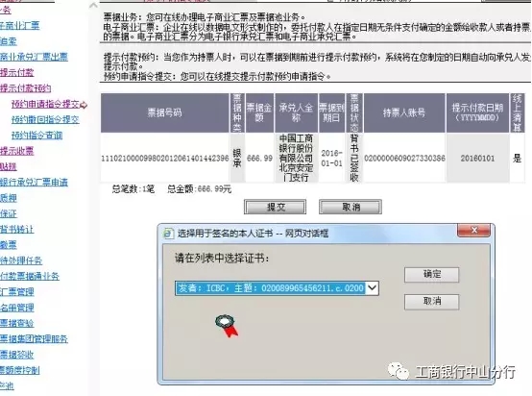Open 票据签收 sidebar link

pos(17,355)
